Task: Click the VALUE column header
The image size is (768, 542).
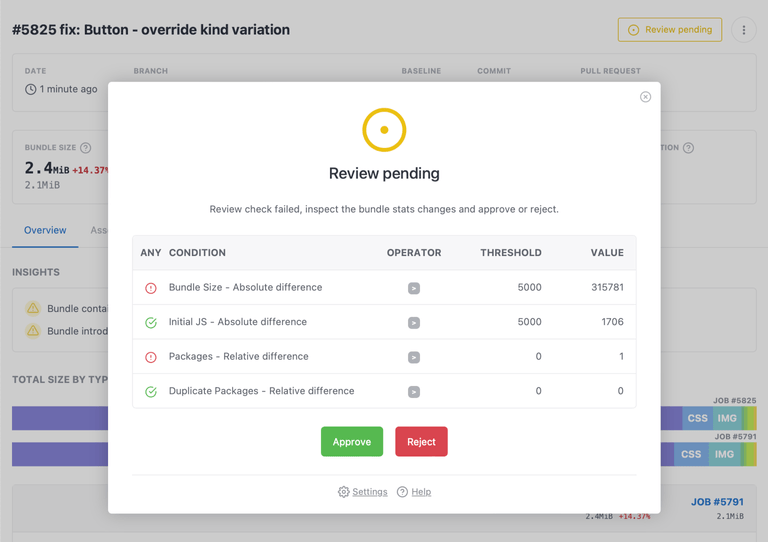Action: coord(607,253)
